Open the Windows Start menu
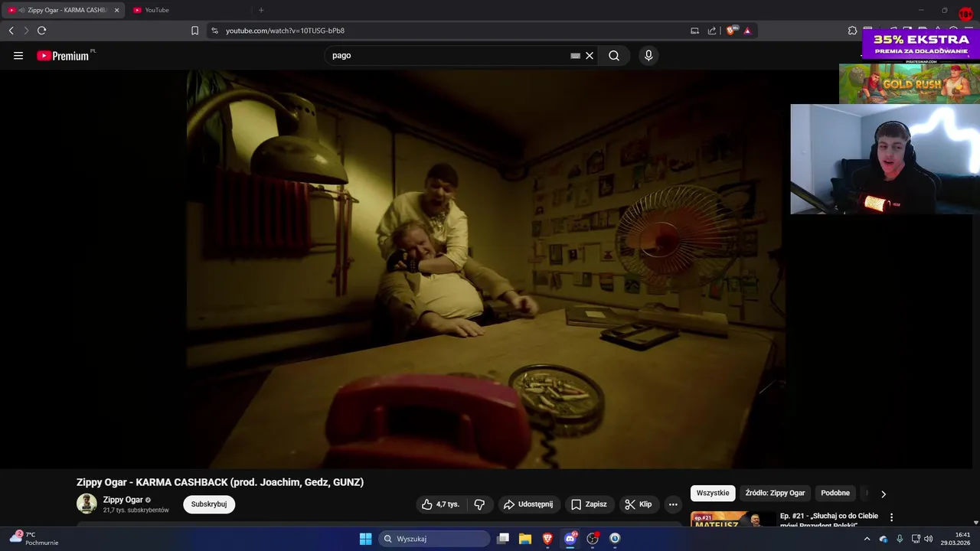 pyautogui.click(x=365, y=539)
